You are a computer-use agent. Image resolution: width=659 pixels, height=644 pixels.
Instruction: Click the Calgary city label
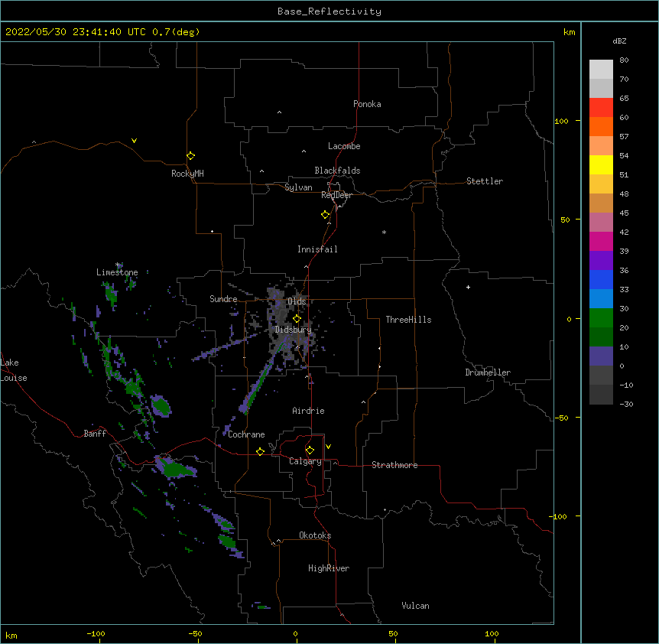point(305,461)
